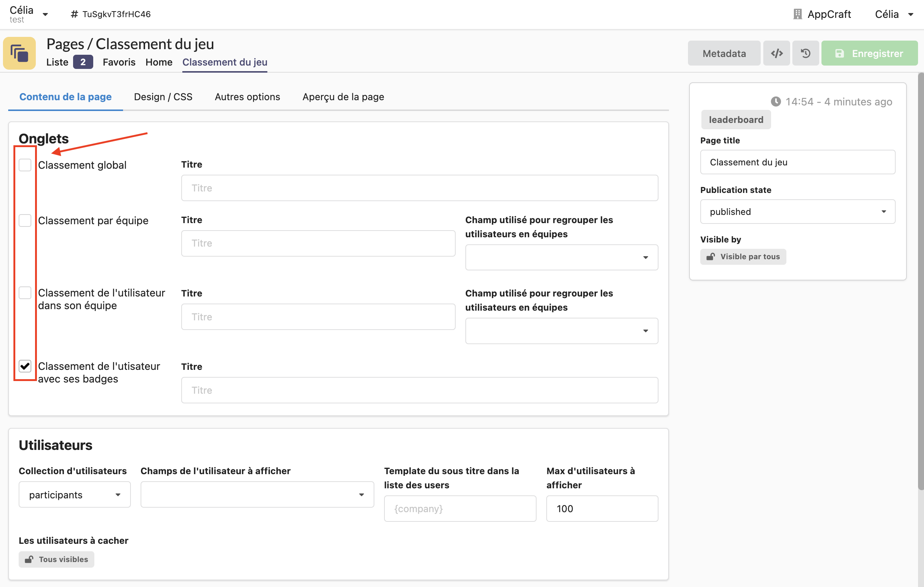The width and height of the screenshot is (924, 587).
Task: Click the history/versions icon
Action: (805, 53)
